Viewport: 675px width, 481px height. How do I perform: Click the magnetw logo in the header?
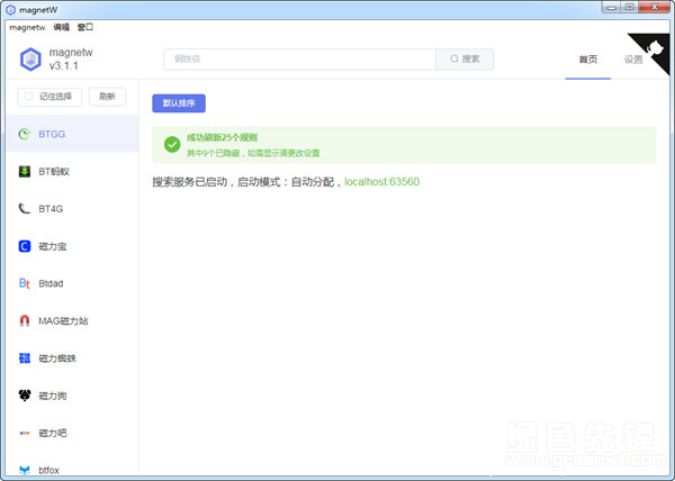[x=30, y=59]
